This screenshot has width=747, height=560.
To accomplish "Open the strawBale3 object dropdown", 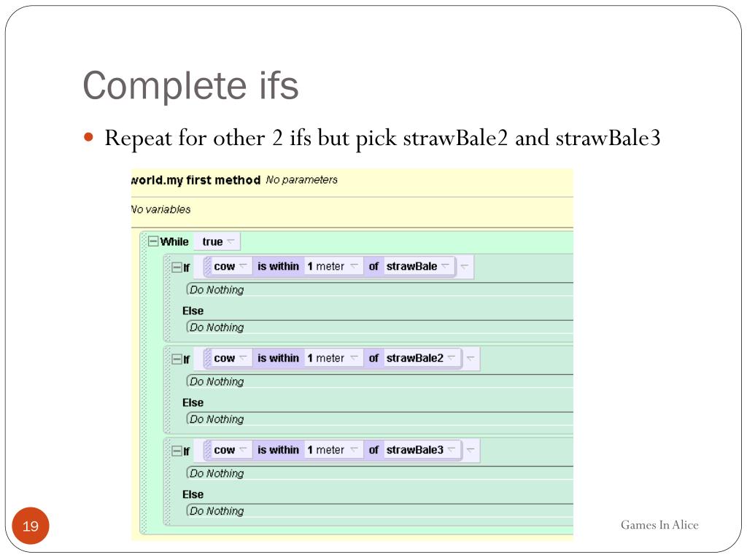I will (x=452, y=449).
